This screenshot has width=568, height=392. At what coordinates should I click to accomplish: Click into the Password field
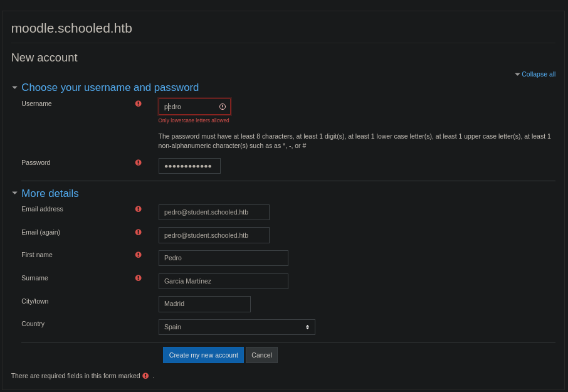189,166
